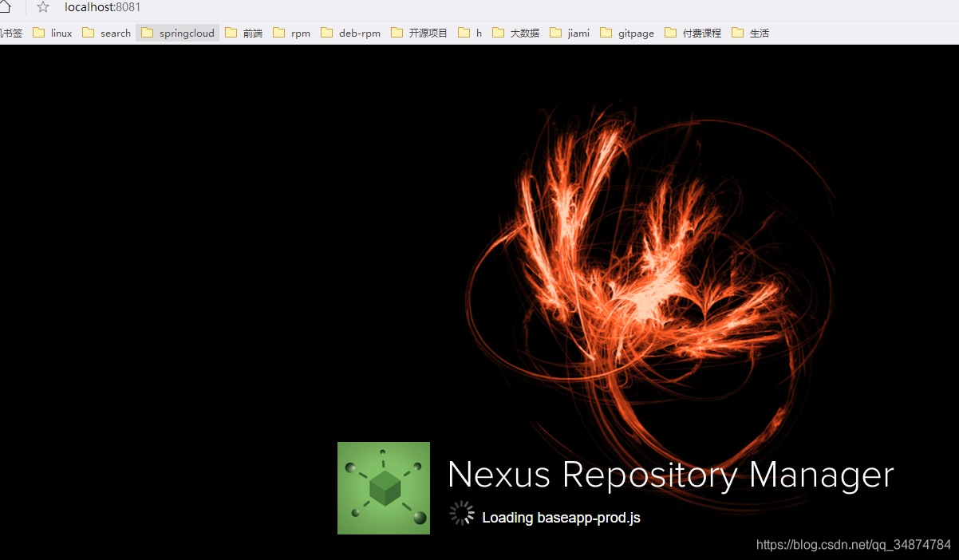
Task: Click the Nexus Repository Manager title
Action: point(671,475)
